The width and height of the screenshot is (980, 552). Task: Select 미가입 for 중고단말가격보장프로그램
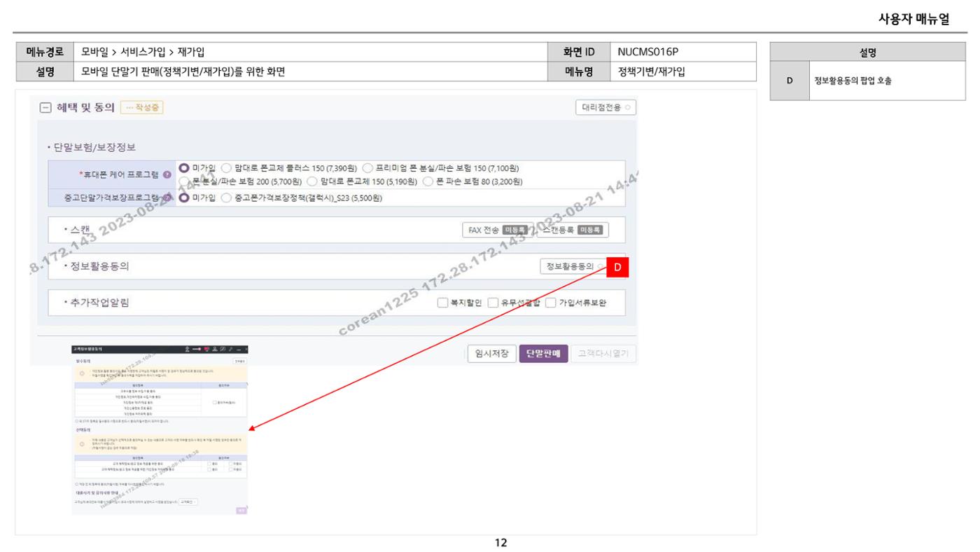click(184, 198)
